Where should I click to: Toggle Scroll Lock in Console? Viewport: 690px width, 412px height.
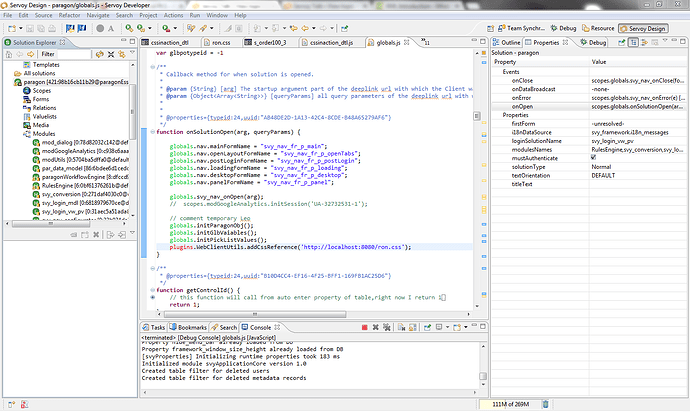click(412, 327)
